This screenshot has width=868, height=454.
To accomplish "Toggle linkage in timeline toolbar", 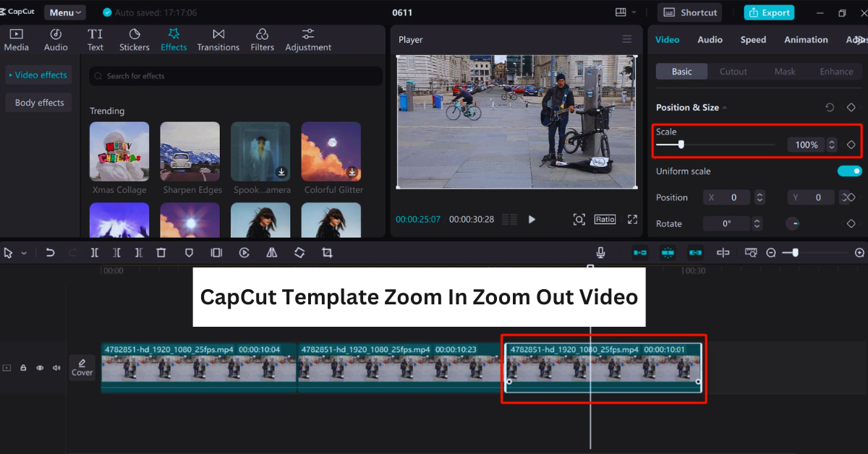I will point(695,252).
